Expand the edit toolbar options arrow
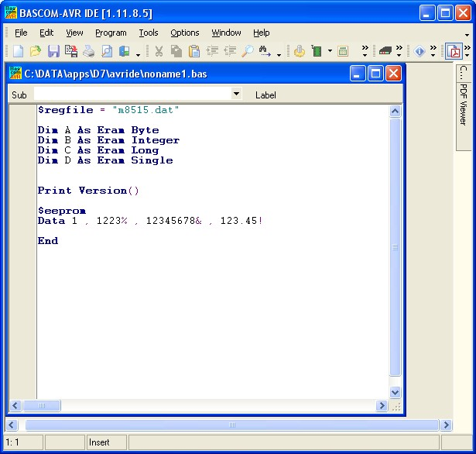 pos(279,55)
